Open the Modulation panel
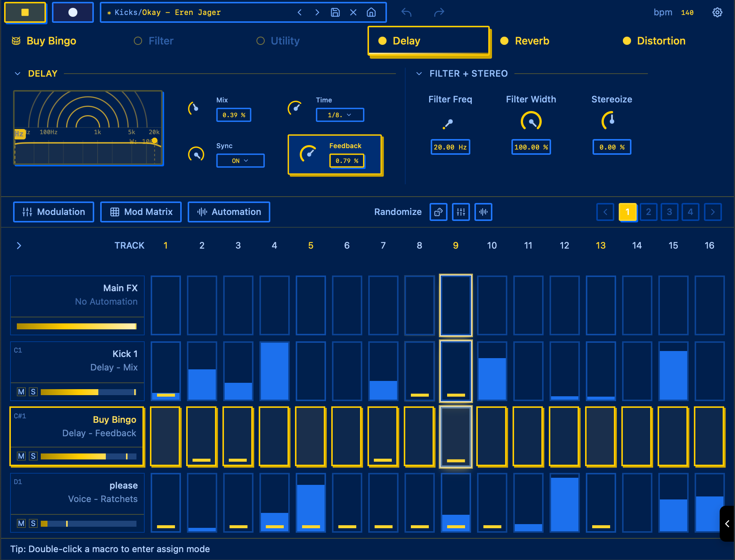The height and width of the screenshot is (560, 735). 53,212
